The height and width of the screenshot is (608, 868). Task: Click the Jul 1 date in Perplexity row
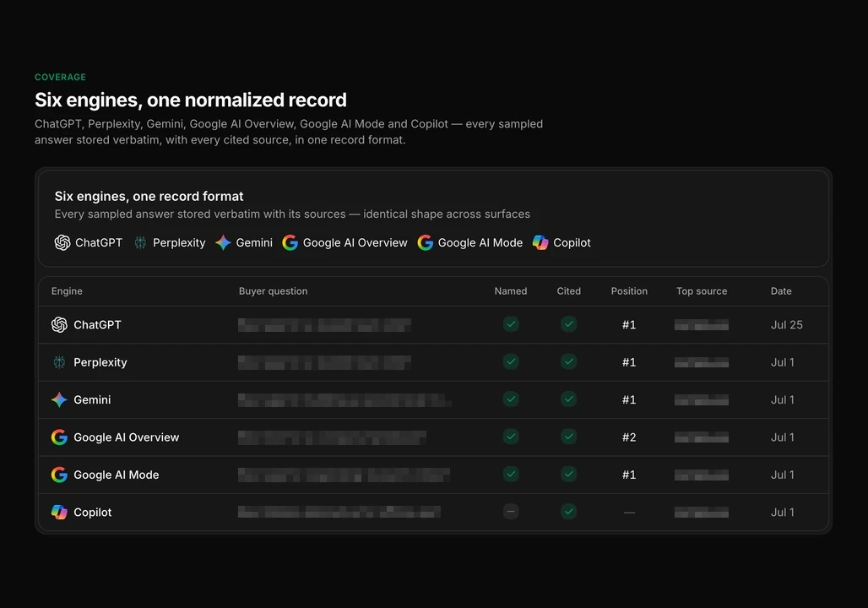[782, 362]
